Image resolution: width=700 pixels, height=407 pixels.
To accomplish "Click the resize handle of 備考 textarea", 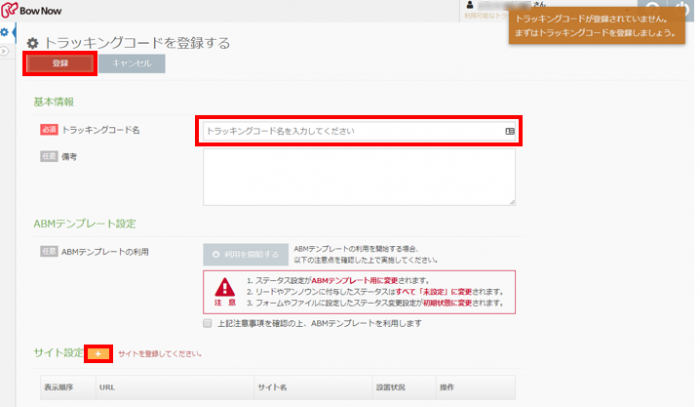I will [512, 201].
